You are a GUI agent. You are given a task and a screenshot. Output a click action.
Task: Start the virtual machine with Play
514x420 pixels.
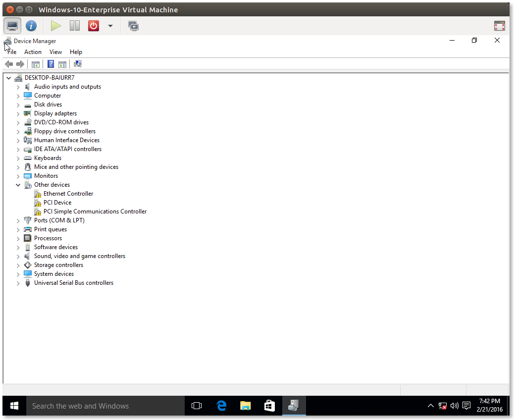(x=56, y=26)
